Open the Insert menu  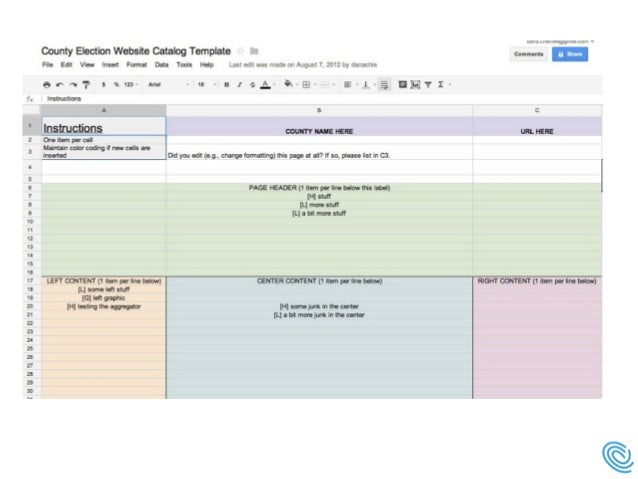pos(110,65)
